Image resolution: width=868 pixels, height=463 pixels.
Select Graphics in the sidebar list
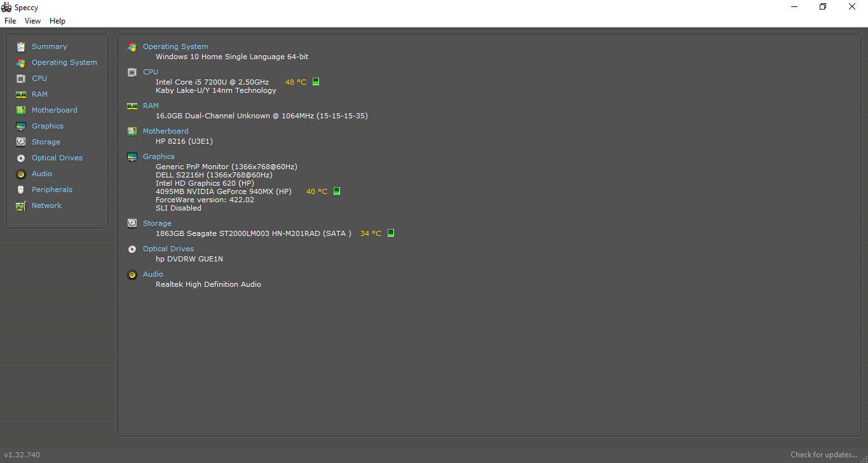[48, 126]
